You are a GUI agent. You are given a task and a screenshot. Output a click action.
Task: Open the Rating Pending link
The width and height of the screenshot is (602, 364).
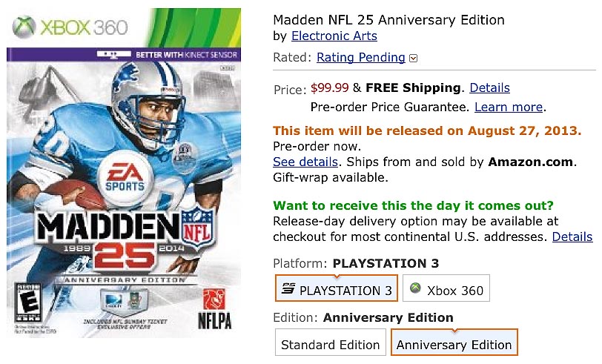click(360, 57)
